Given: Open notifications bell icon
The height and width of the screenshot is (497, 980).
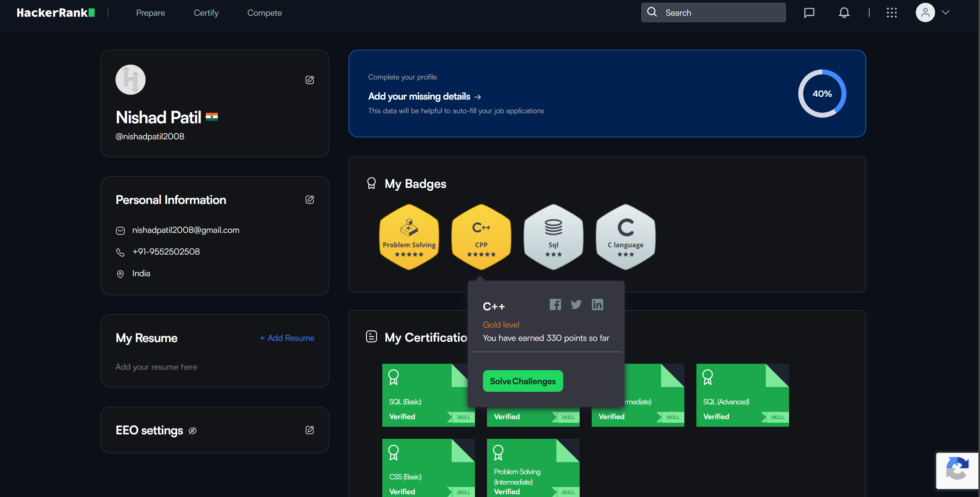Looking at the screenshot, I should [x=844, y=13].
